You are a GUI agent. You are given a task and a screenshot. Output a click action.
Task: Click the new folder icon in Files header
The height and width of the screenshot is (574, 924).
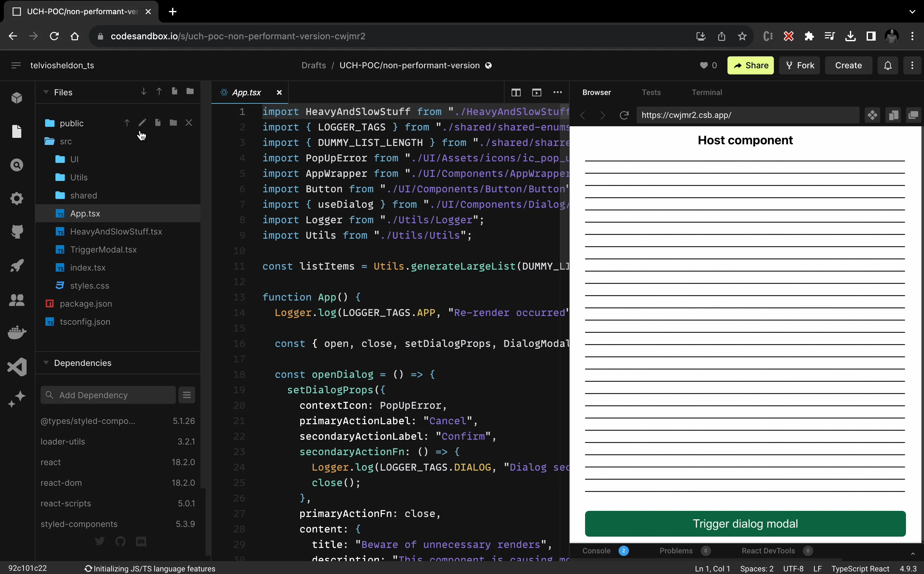[190, 91]
